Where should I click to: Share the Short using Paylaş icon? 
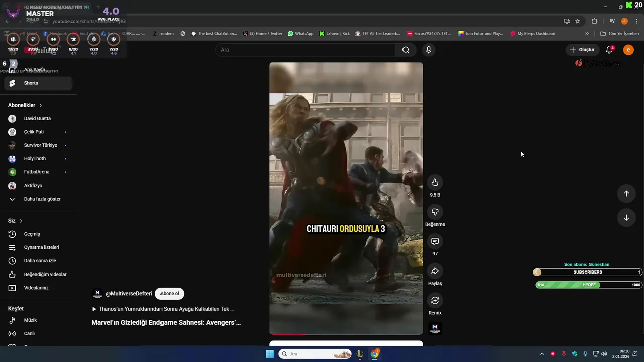tap(435, 271)
